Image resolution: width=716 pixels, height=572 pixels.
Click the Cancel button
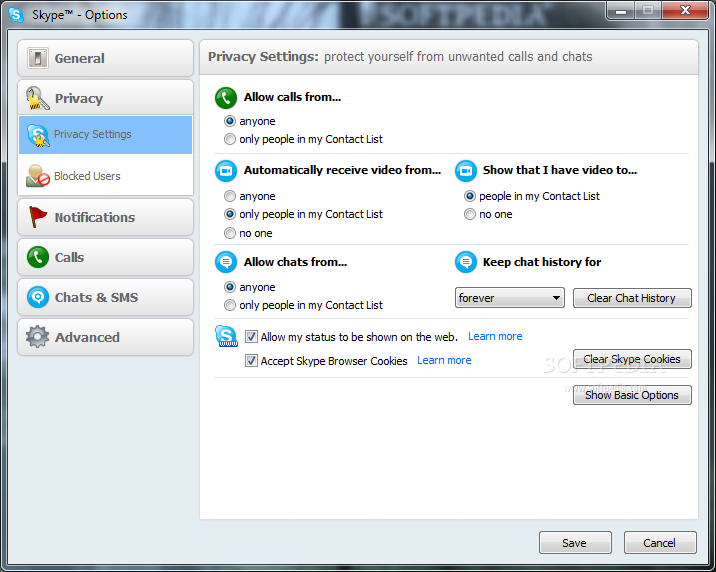click(x=660, y=542)
